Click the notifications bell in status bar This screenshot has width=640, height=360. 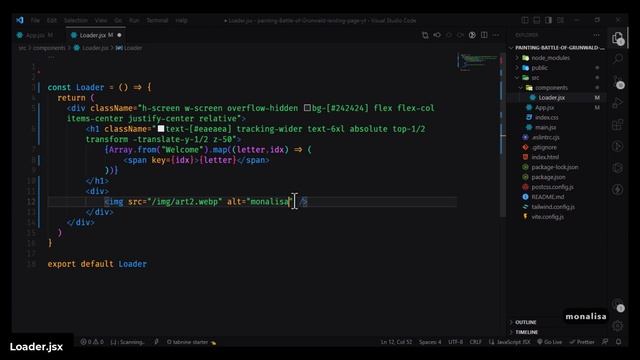619,342
